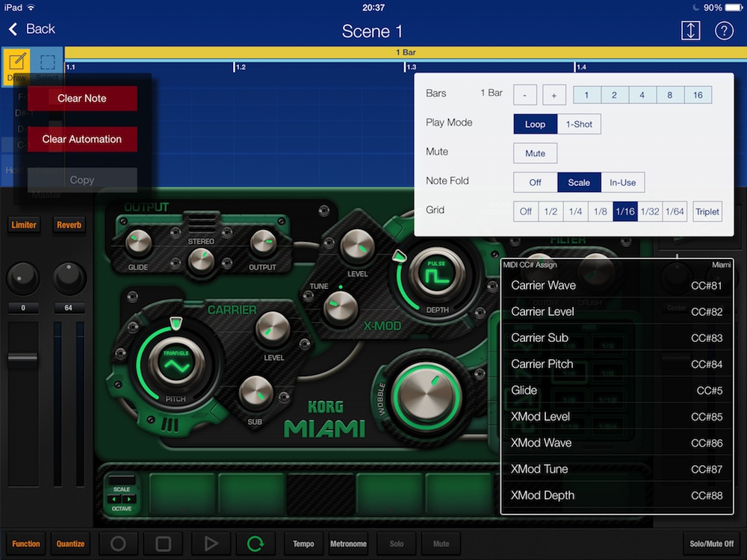Viewport: 747px width, 560px height.
Task: Start playback with the Play triangle
Action: point(211,544)
